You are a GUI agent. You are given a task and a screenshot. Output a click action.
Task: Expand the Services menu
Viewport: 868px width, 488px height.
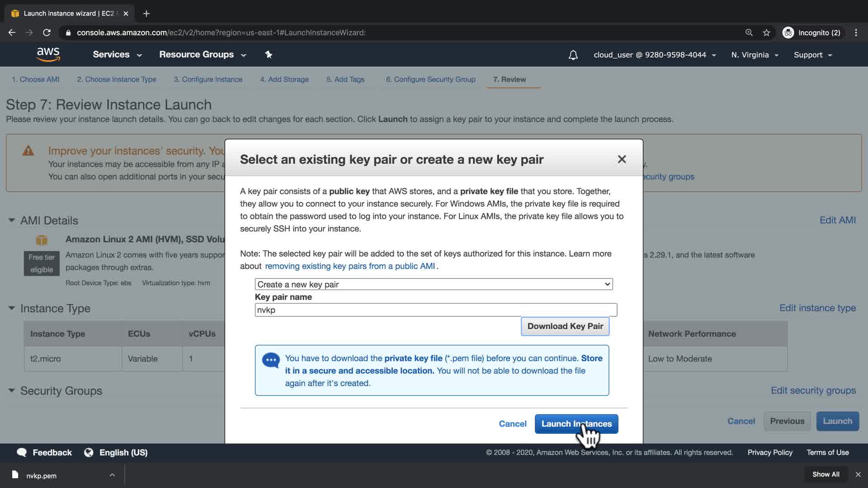tap(117, 55)
